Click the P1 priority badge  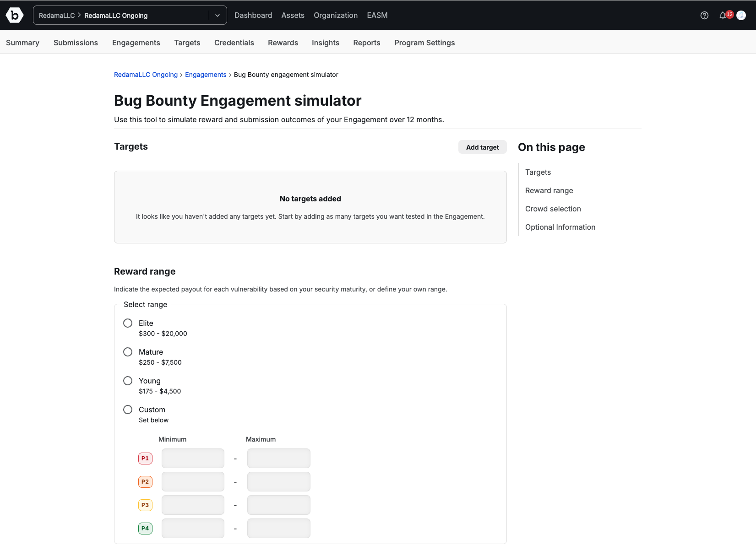pos(145,458)
